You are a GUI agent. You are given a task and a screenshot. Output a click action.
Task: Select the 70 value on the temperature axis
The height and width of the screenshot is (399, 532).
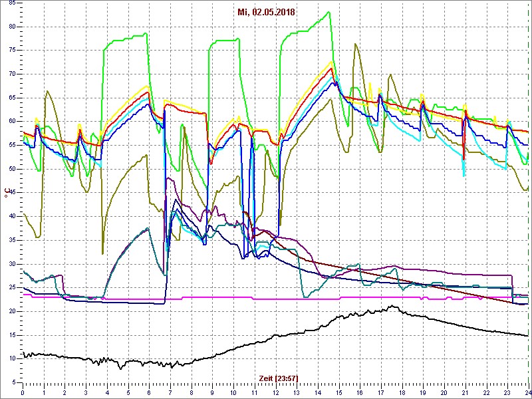(11, 74)
